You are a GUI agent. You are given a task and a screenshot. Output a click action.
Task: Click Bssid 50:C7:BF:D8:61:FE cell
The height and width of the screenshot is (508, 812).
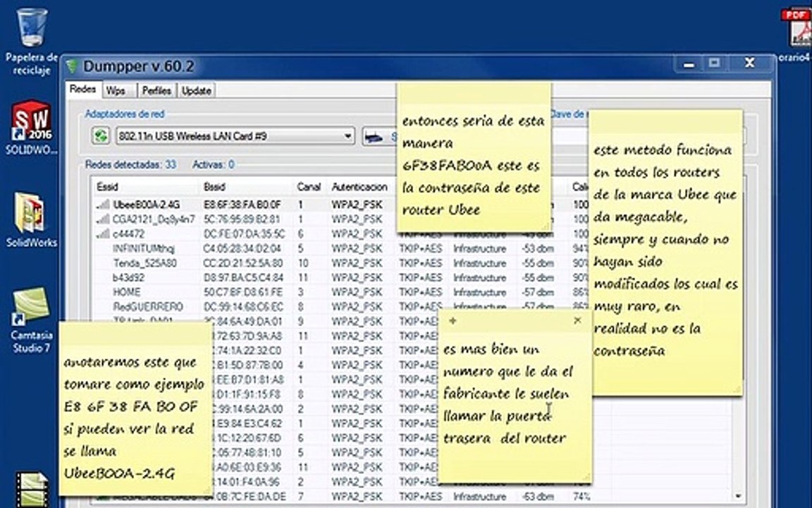243,292
